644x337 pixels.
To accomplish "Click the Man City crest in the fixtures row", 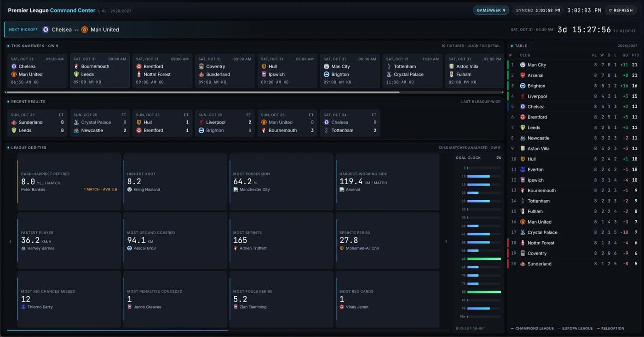I will [x=326, y=66].
